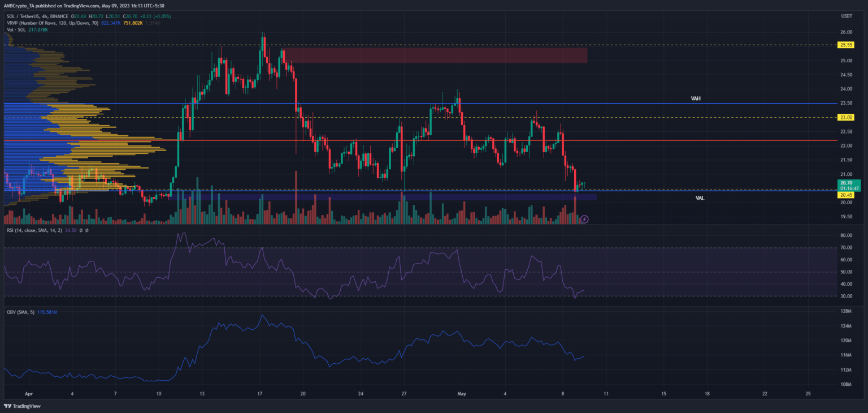This screenshot has height=413, width=868.
Task: Click the TradingView logo at bottom left
Action: [22, 406]
